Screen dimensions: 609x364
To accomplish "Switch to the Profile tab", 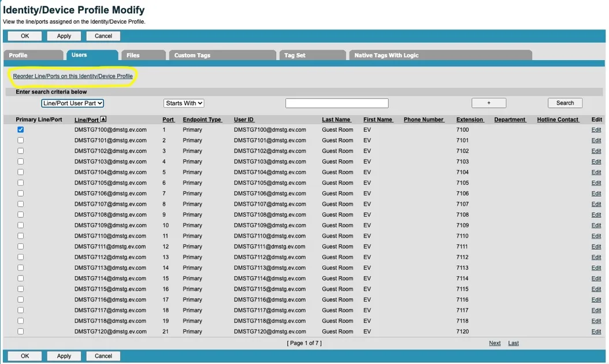I will tap(34, 55).
